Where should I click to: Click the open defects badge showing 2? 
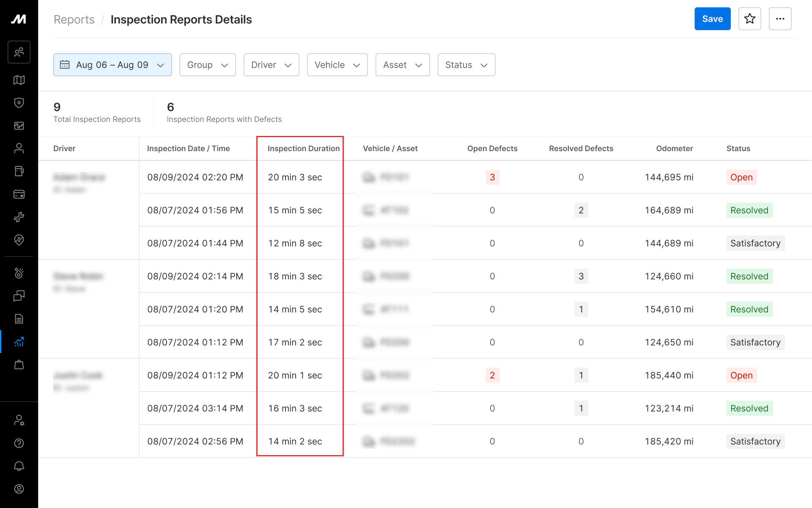click(x=492, y=375)
